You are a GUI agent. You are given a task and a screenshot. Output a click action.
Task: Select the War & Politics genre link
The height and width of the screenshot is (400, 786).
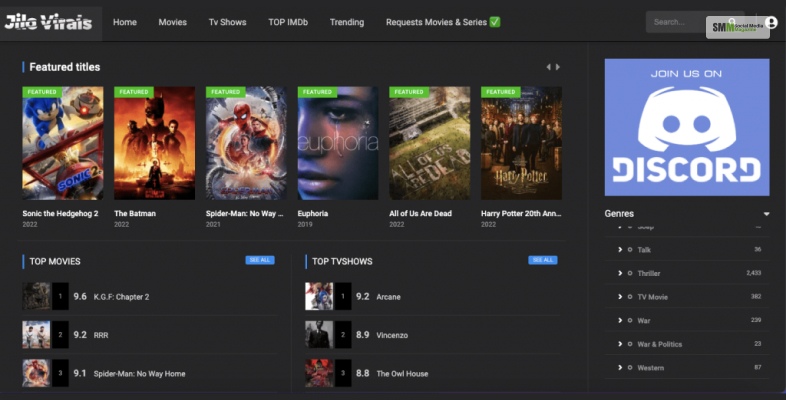pyautogui.click(x=660, y=344)
